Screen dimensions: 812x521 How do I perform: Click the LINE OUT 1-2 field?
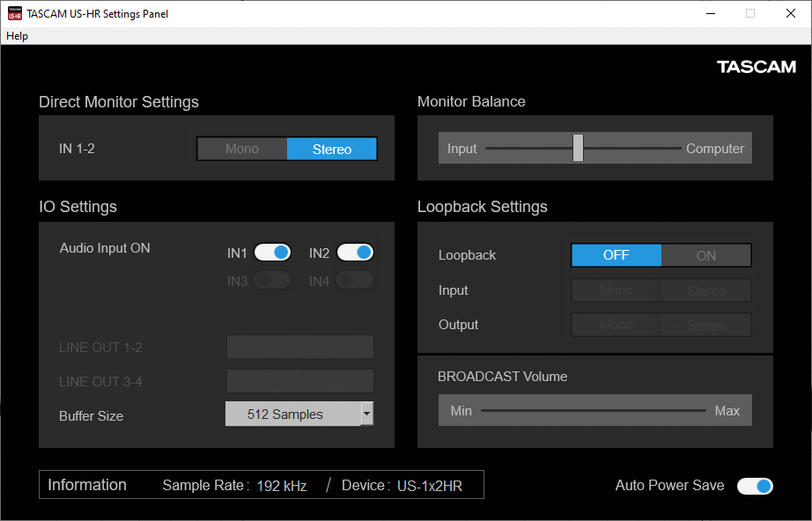click(299, 347)
